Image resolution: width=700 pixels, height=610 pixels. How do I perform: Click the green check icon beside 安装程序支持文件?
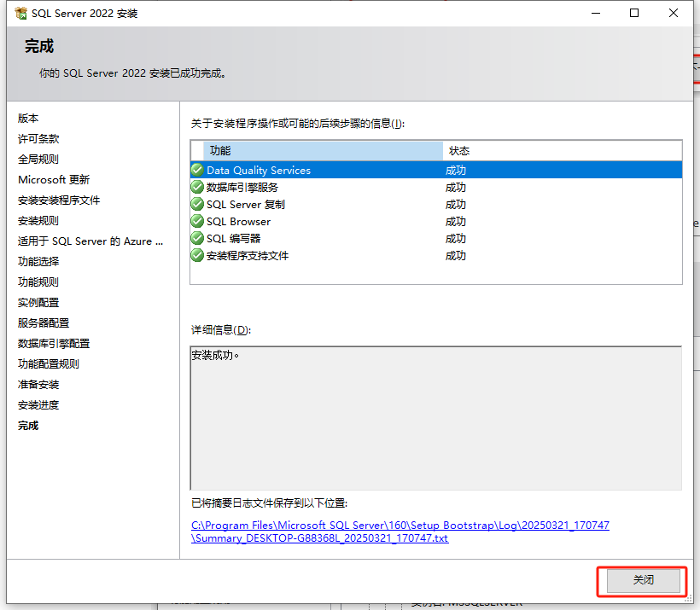(197, 256)
